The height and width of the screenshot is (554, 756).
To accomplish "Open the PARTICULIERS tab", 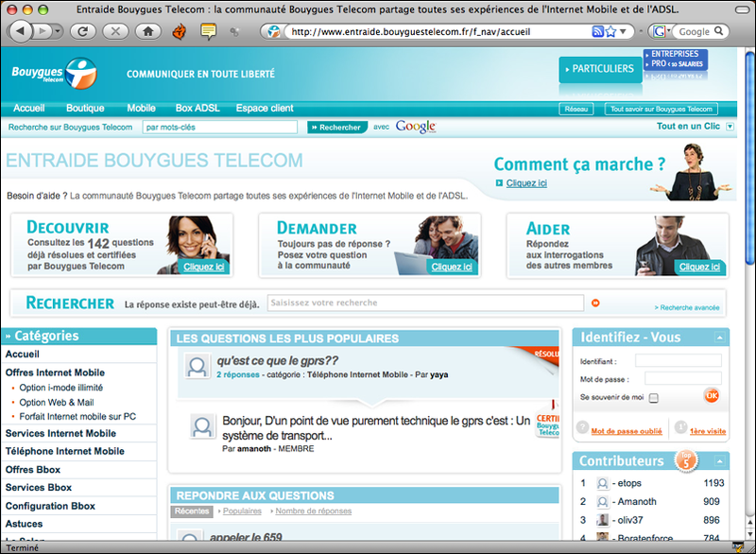I will [x=600, y=69].
